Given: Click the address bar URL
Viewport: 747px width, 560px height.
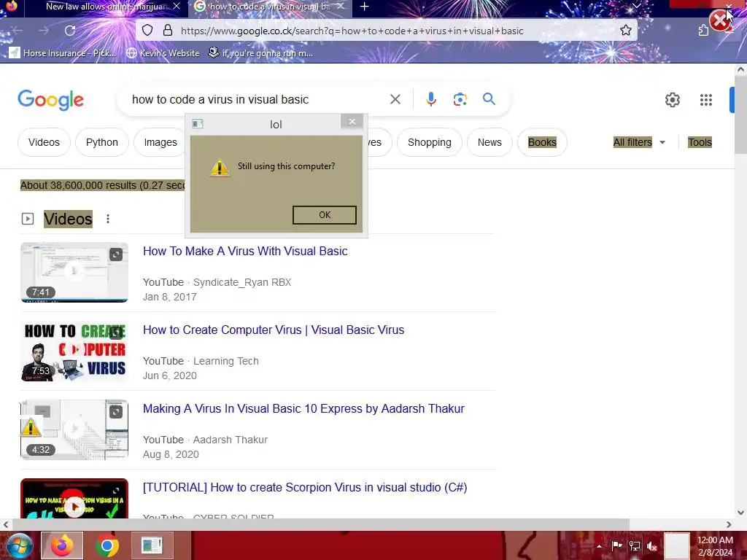Looking at the screenshot, I should pos(352,31).
